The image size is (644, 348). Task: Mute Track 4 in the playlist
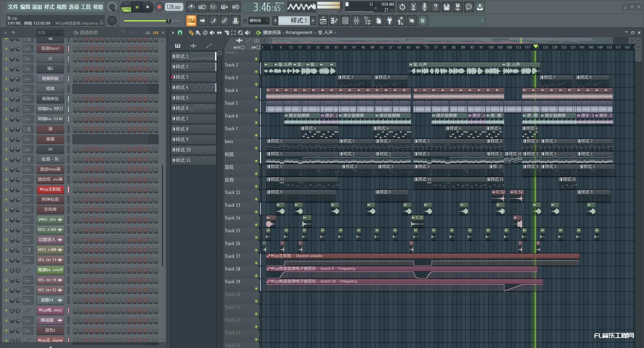click(256, 97)
